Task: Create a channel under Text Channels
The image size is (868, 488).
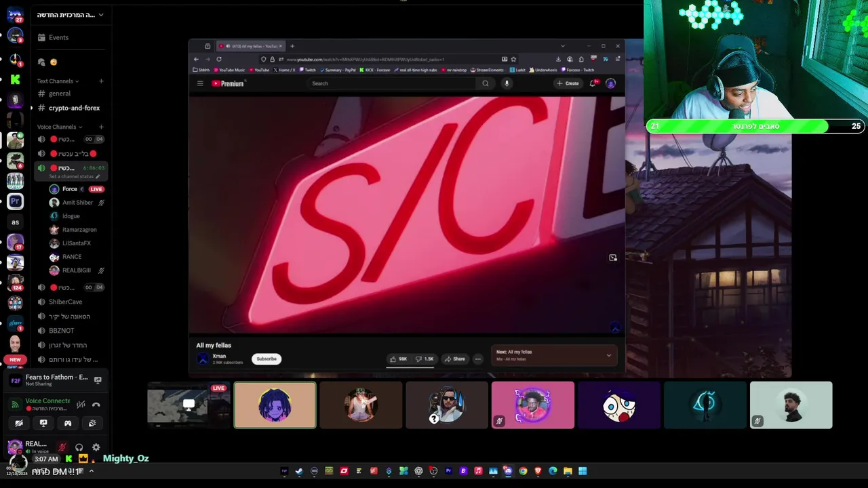Action: click(x=101, y=81)
